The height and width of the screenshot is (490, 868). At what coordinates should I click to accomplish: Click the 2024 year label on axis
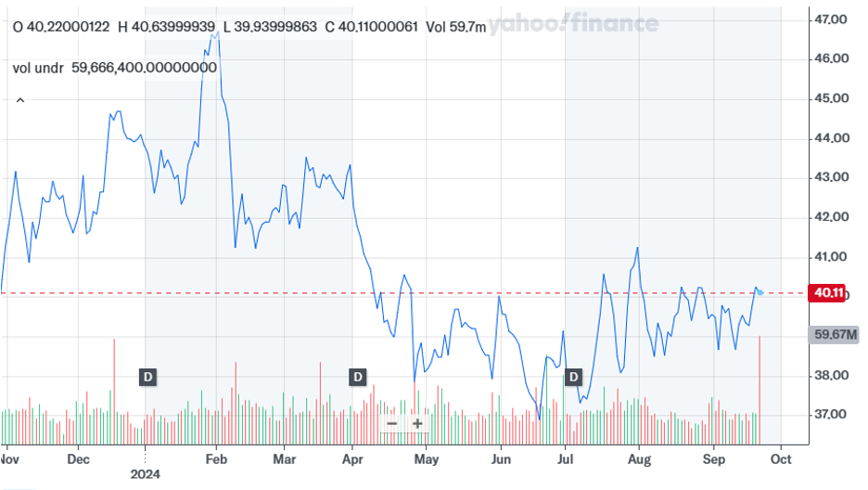click(147, 473)
